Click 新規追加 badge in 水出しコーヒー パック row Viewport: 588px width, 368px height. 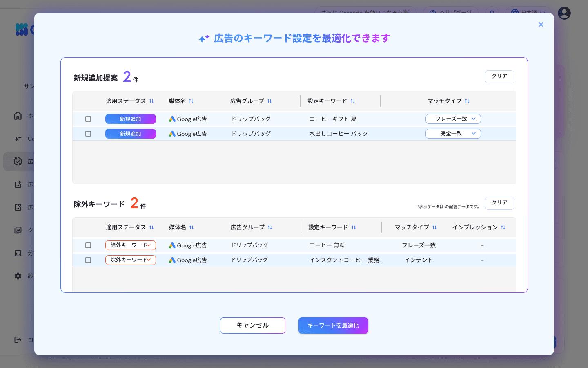pyautogui.click(x=131, y=134)
